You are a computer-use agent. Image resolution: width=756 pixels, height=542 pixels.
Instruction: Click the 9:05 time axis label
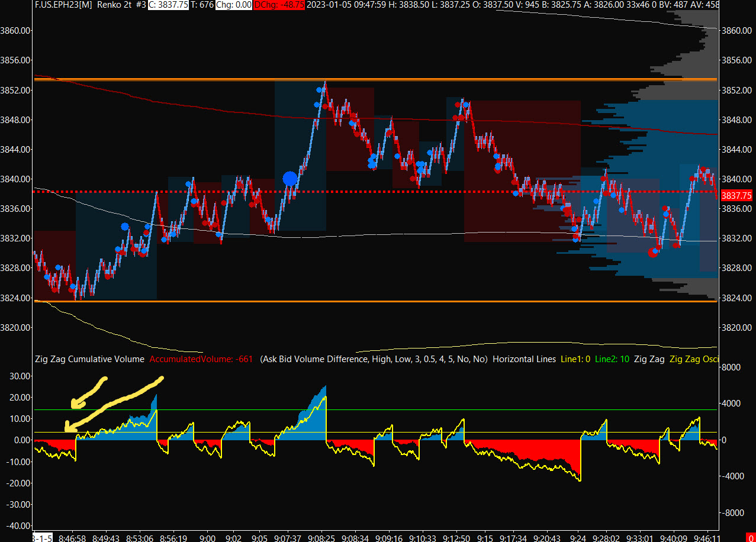259,539
